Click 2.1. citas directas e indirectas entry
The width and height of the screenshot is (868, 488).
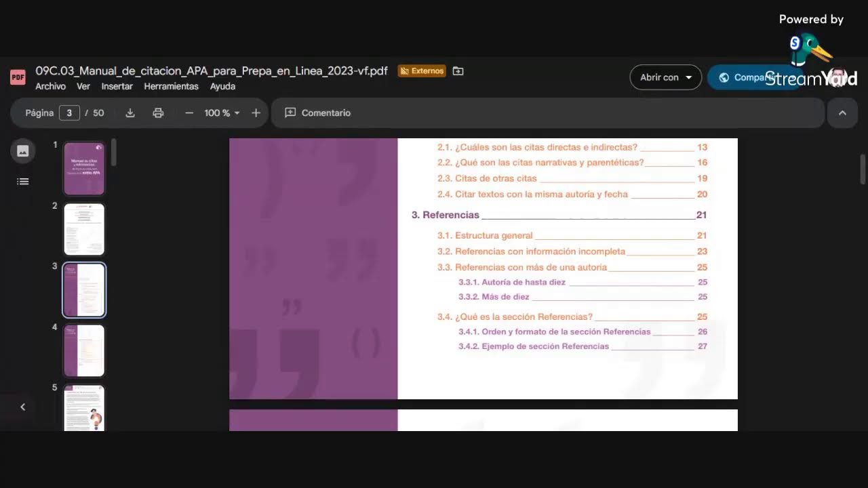pos(572,147)
